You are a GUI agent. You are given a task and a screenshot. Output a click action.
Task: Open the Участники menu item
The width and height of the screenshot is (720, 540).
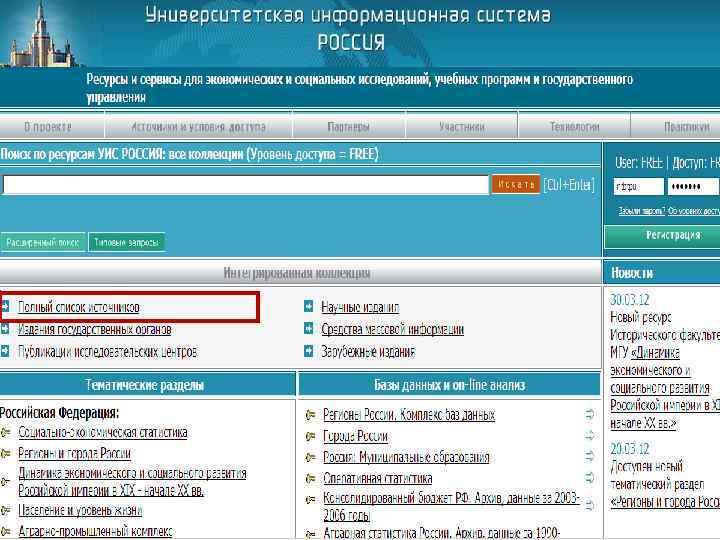tap(461, 126)
